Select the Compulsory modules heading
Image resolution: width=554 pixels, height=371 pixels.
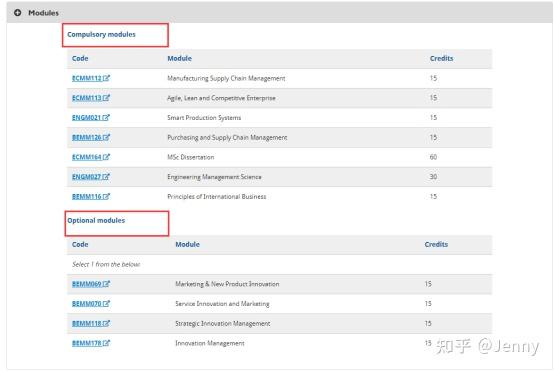[x=101, y=34]
